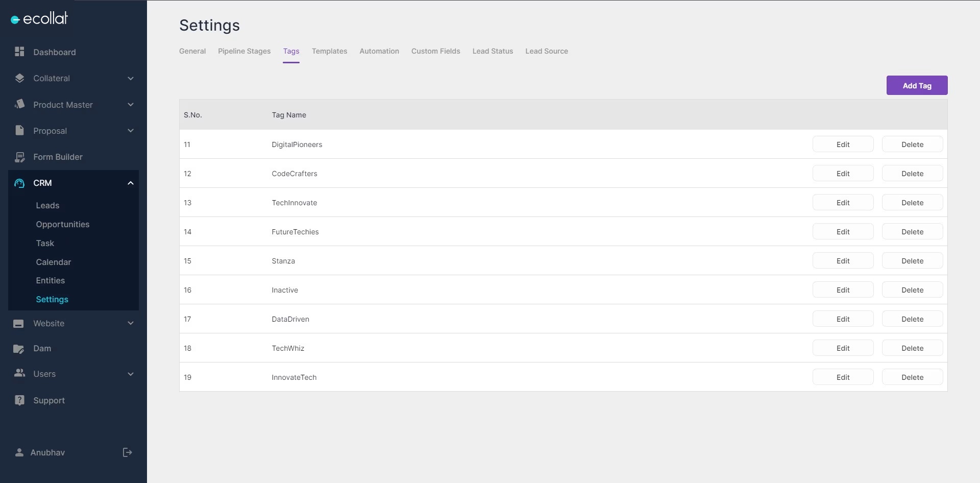Image resolution: width=980 pixels, height=483 pixels.
Task: Click the logout icon beside Anubhav
Action: (x=127, y=452)
